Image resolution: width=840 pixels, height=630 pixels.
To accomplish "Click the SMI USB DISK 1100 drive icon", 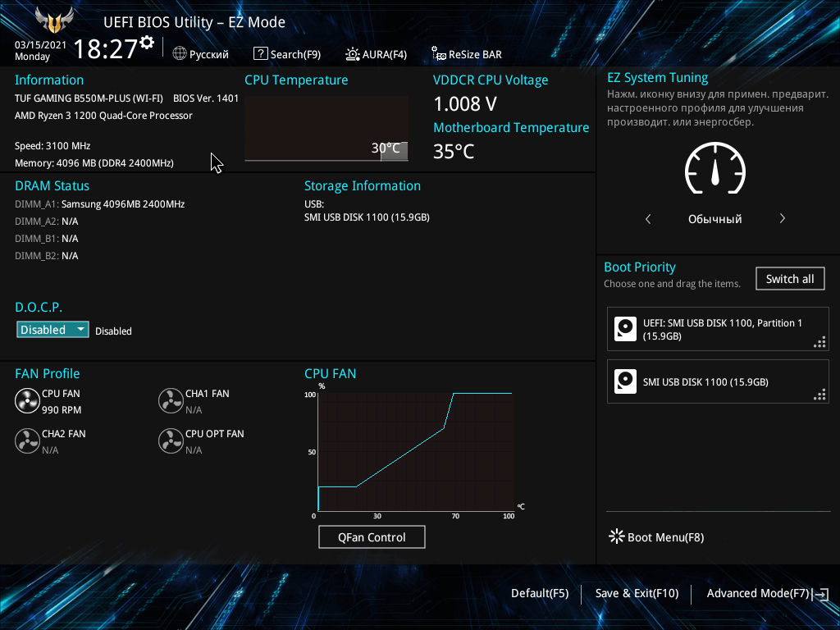I will coord(625,381).
